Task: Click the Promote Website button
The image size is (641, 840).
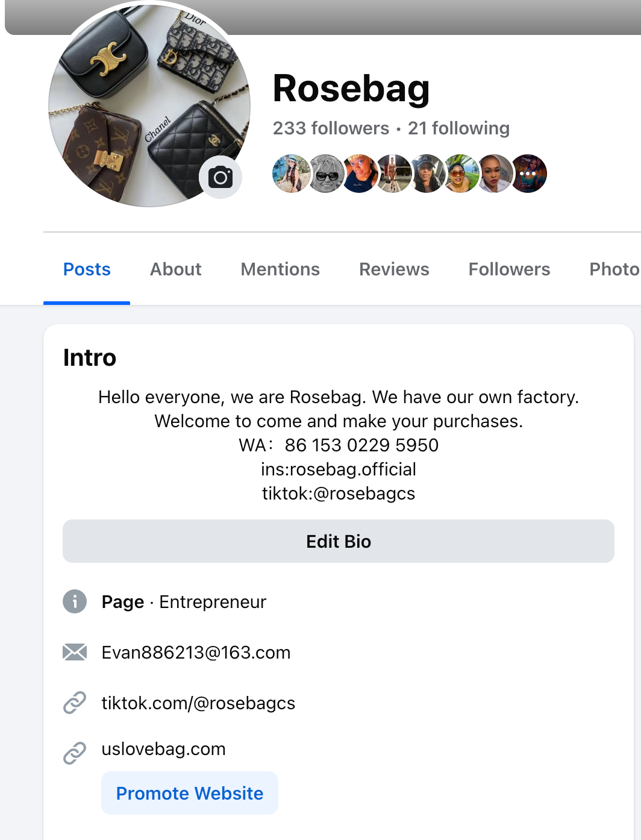Action: pyautogui.click(x=190, y=793)
